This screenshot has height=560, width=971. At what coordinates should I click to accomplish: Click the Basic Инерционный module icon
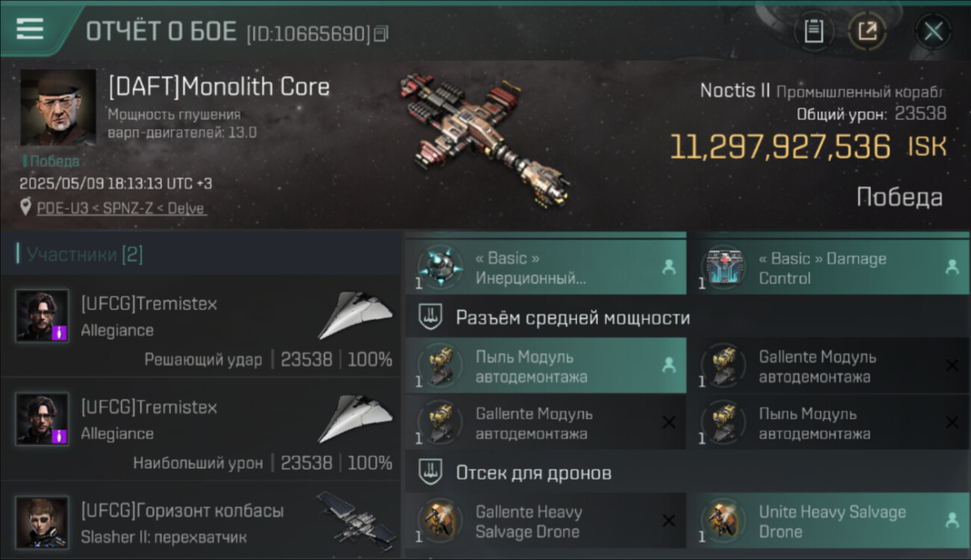coord(439,268)
